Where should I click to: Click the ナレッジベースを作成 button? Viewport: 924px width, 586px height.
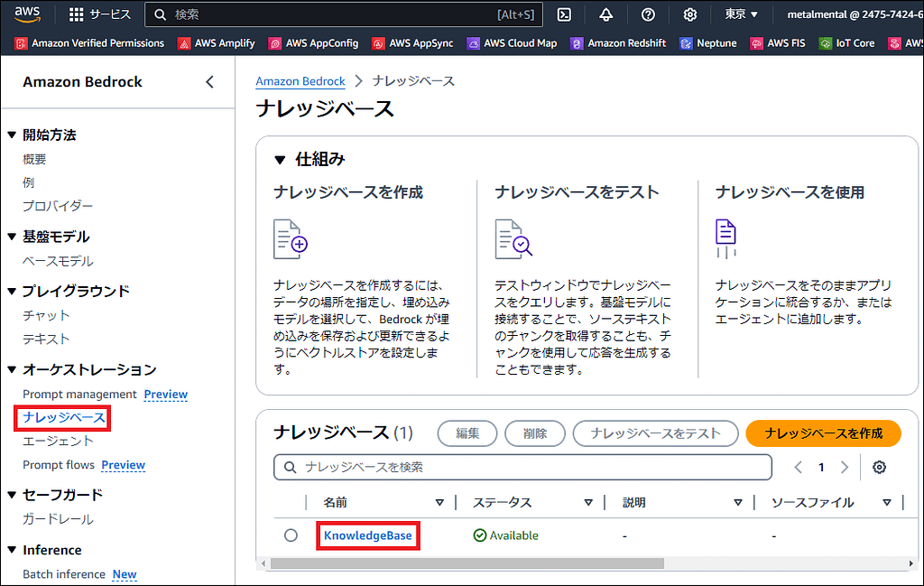click(823, 433)
